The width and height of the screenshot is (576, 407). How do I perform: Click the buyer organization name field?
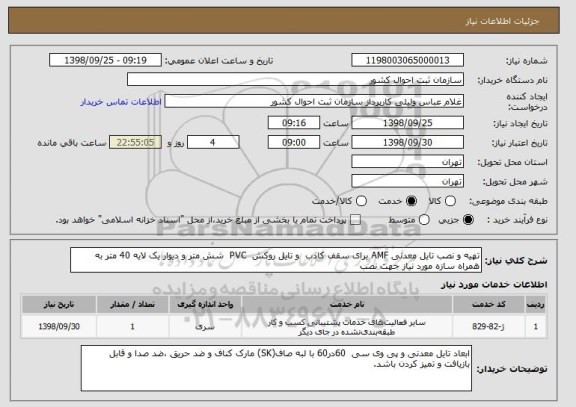coord(295,79)
